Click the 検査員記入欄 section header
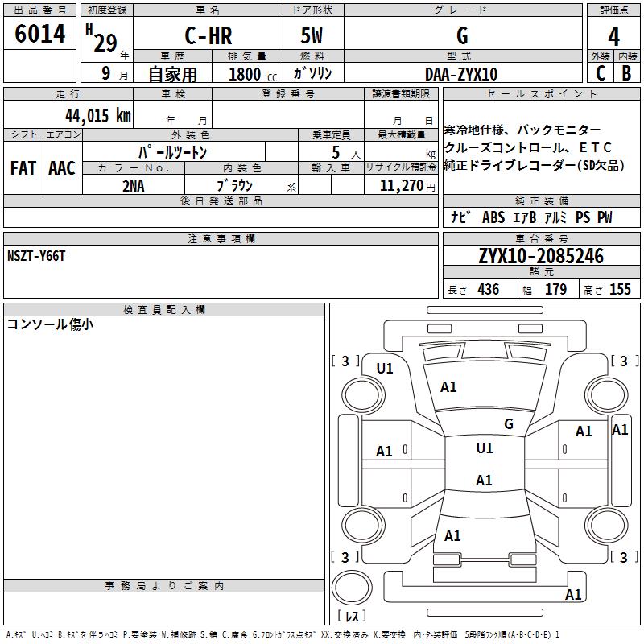The image size is (644, 644). tap(164, 310)
